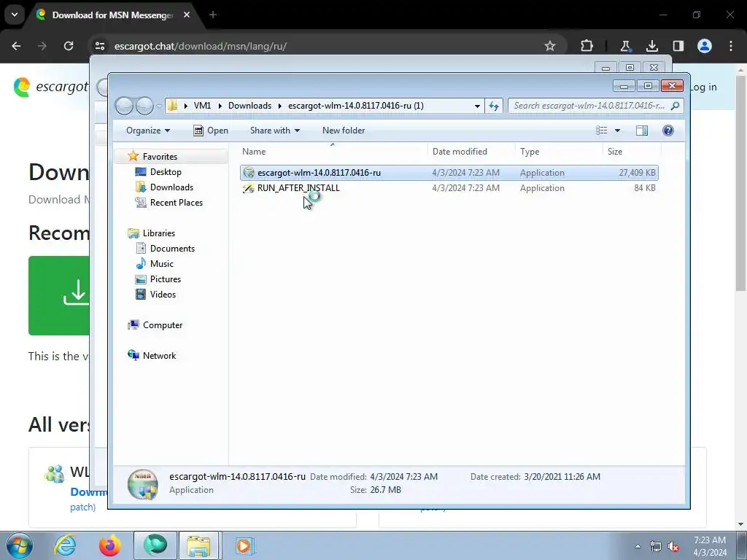The height and width of the screenshot is (560, 747).
Task: Open the Documents library
Action: pos(172,249)
